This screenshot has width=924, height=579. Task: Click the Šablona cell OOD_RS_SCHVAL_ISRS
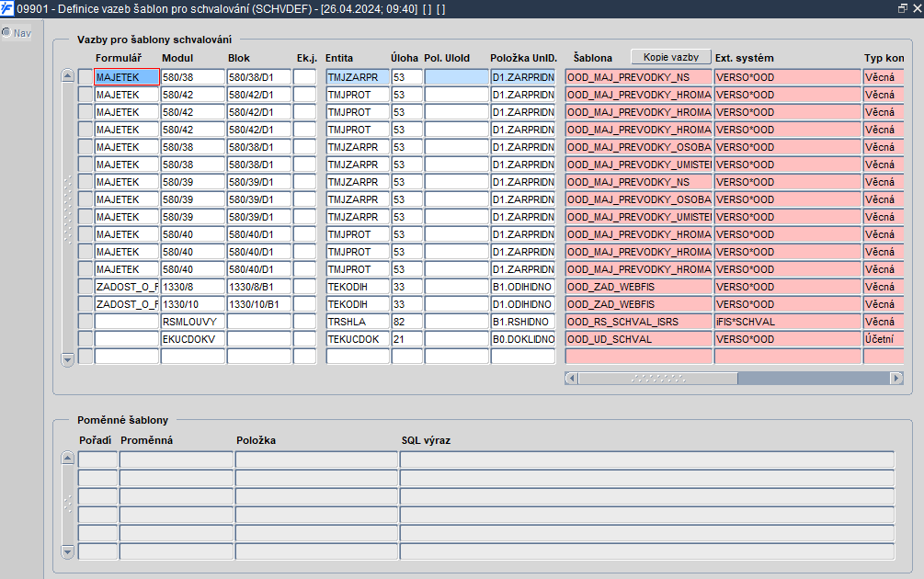(x=639, y=322)
